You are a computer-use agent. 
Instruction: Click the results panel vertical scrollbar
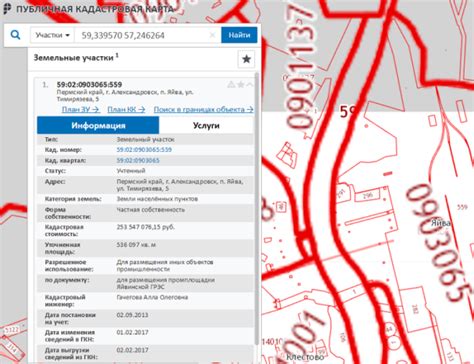tap(257, 208)
